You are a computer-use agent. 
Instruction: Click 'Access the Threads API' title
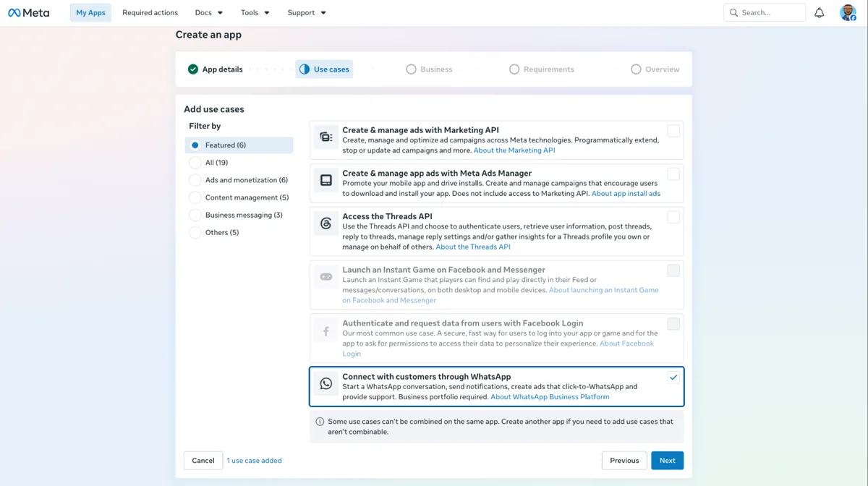click(387, 216)
